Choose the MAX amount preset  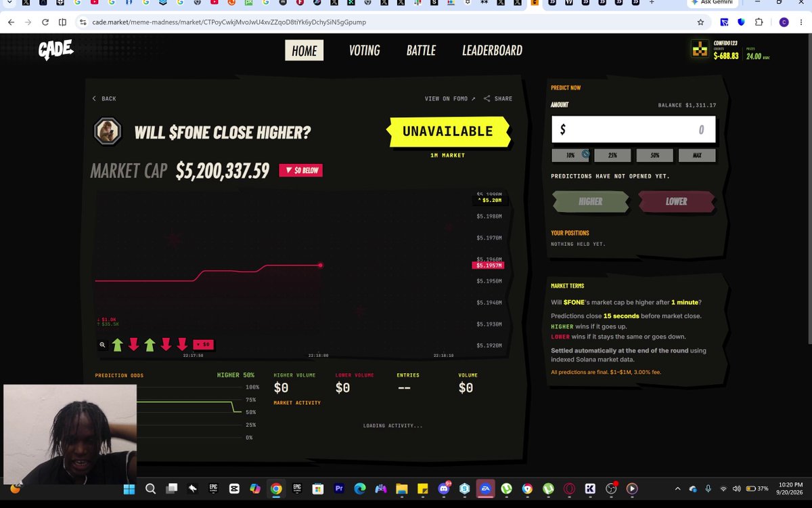[x=697, y=156]
